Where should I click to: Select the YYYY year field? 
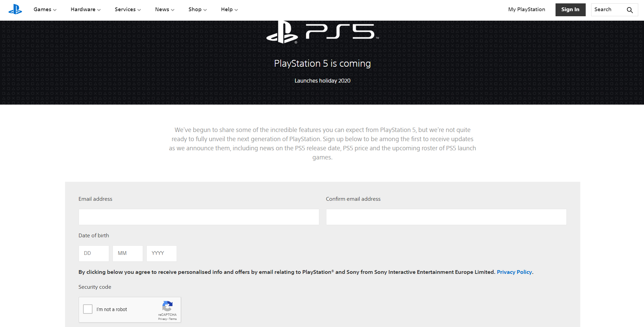pyautogui.click(x=162, y=253)
